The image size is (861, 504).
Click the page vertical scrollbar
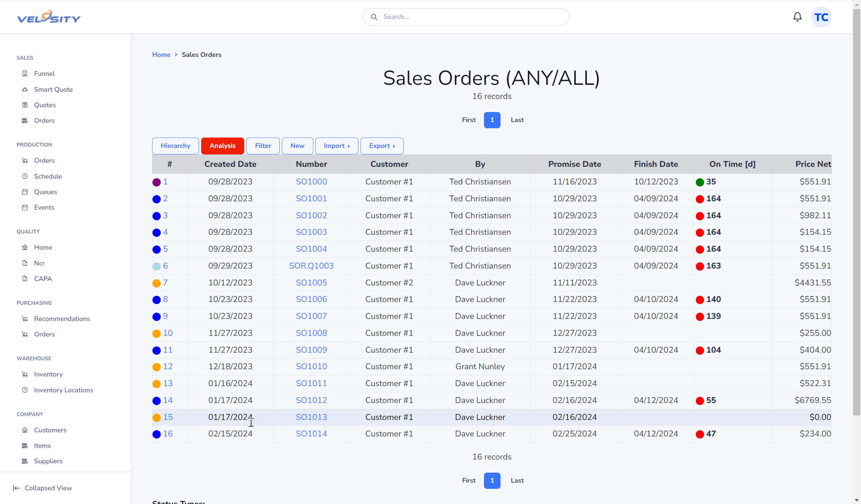click(x=857, y=212)
